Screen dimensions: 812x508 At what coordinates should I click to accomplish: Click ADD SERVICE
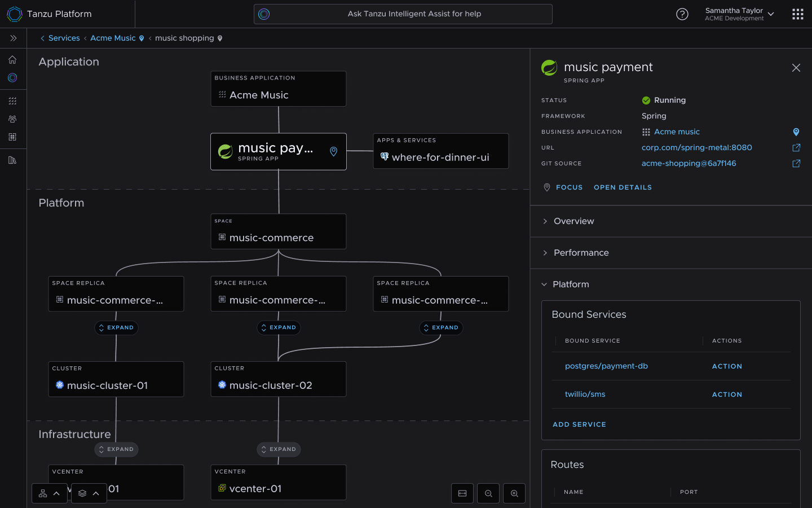tap(579, 424)
